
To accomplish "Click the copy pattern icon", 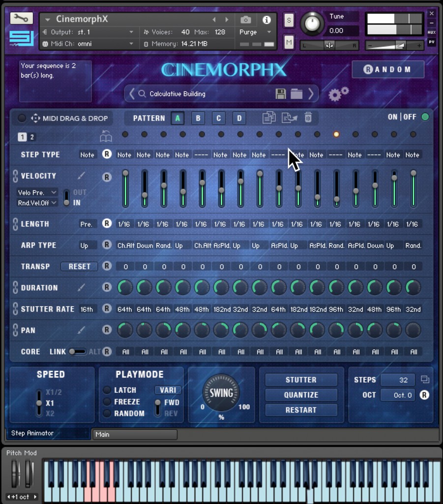I will [268, 118].
